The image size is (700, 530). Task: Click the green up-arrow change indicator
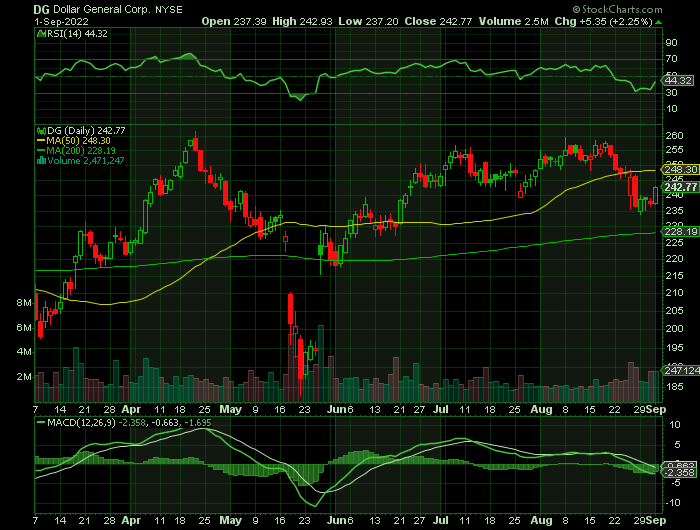pyautogui.click(x=658, y=22)
